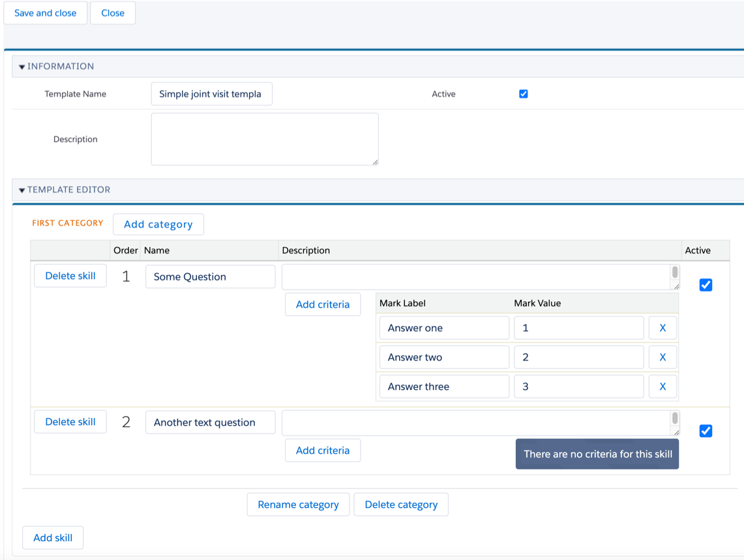
Task: Uncheck the template Active checkbox
Action: pos(523,94)
